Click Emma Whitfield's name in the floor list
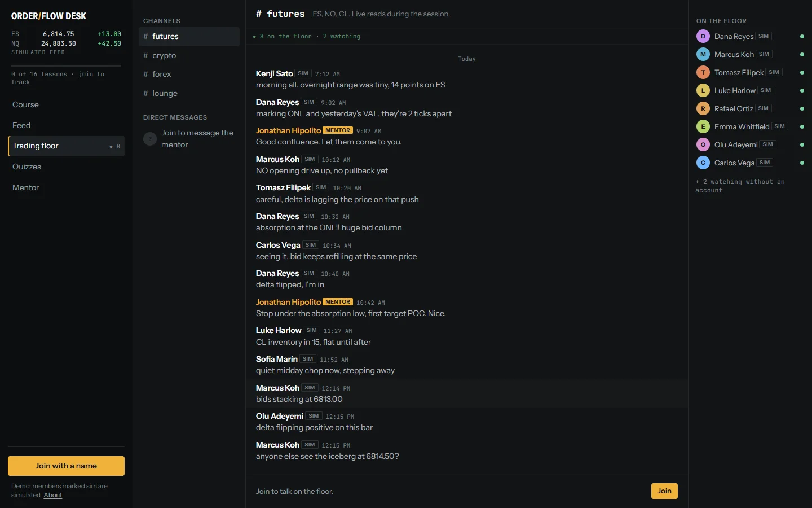 tap(742, 126)
